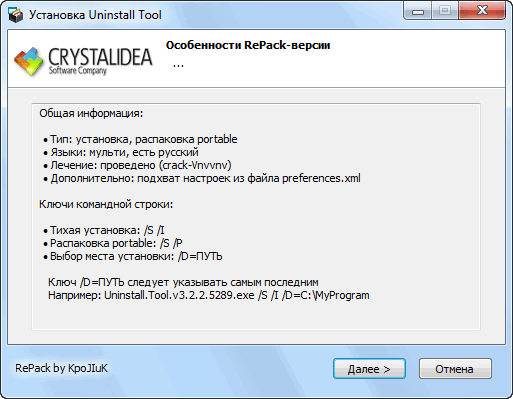Screen dimensions: 513x399
Task: Click the Языки: мульти, есть русский line
Action: pyautogui.click(x=121, y=152)
